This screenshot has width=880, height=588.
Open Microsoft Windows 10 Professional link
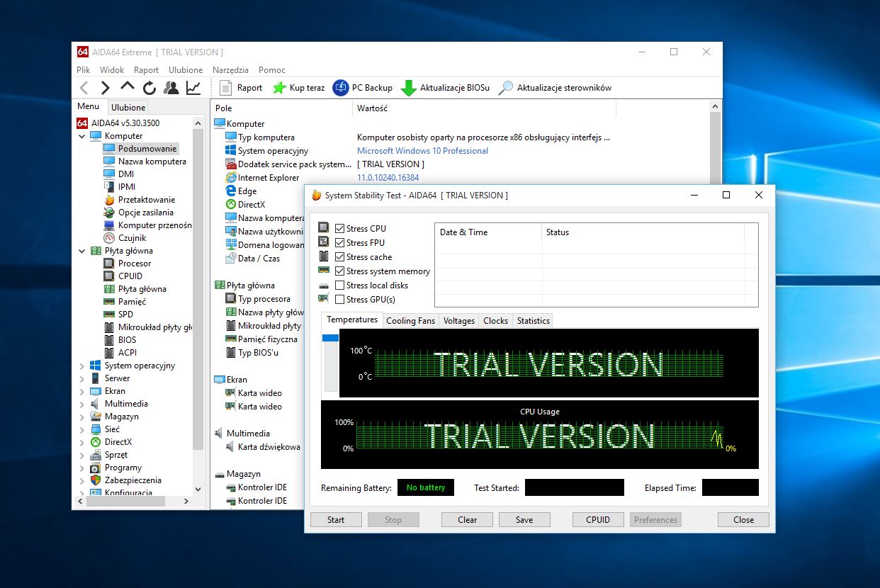[x=422, y=151]
